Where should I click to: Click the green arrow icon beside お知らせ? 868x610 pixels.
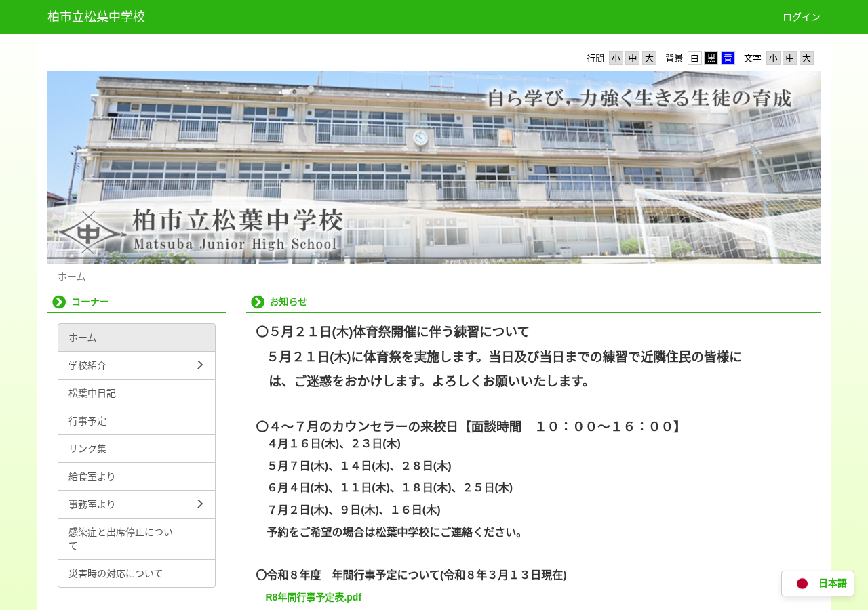tap(258, 302)
